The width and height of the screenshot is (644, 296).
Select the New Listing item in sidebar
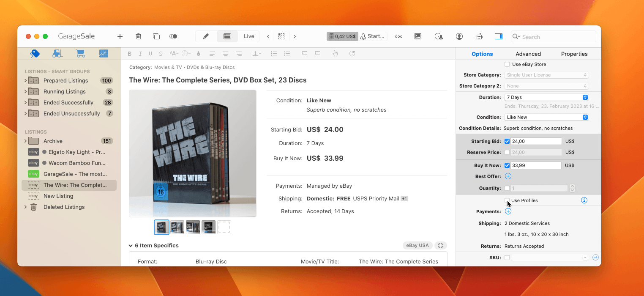click(69, 196)
